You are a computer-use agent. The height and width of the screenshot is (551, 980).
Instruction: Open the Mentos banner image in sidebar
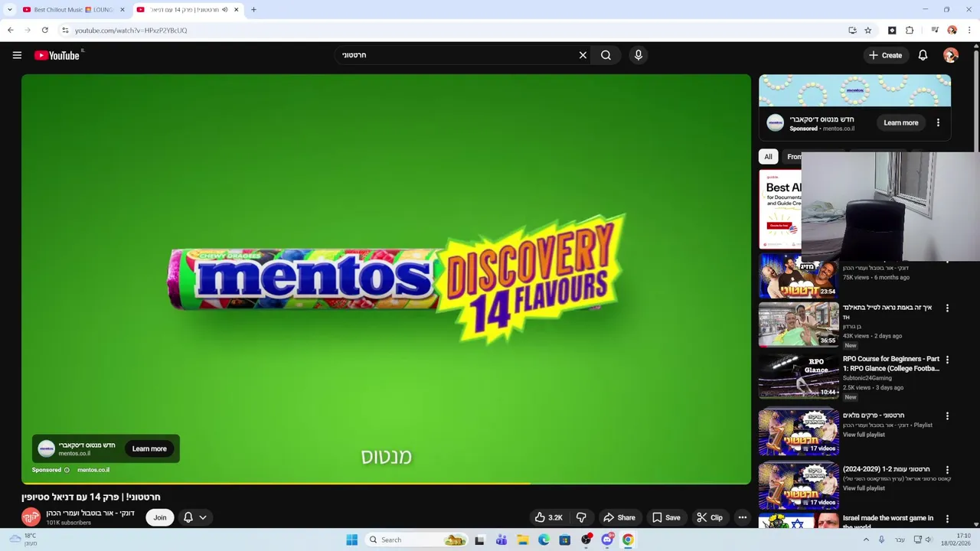854,90
